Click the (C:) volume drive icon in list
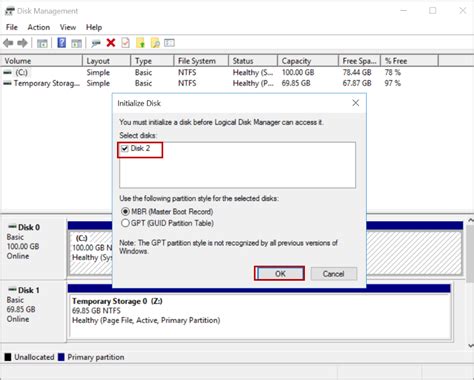The height and width of the screenshot is (380, 474). 7,72
